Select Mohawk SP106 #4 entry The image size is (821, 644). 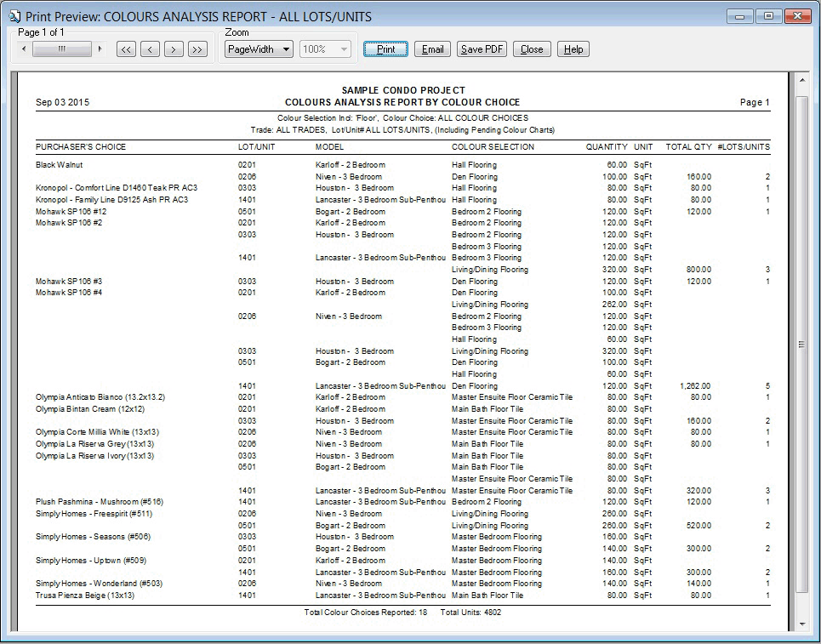click(69, 293)
